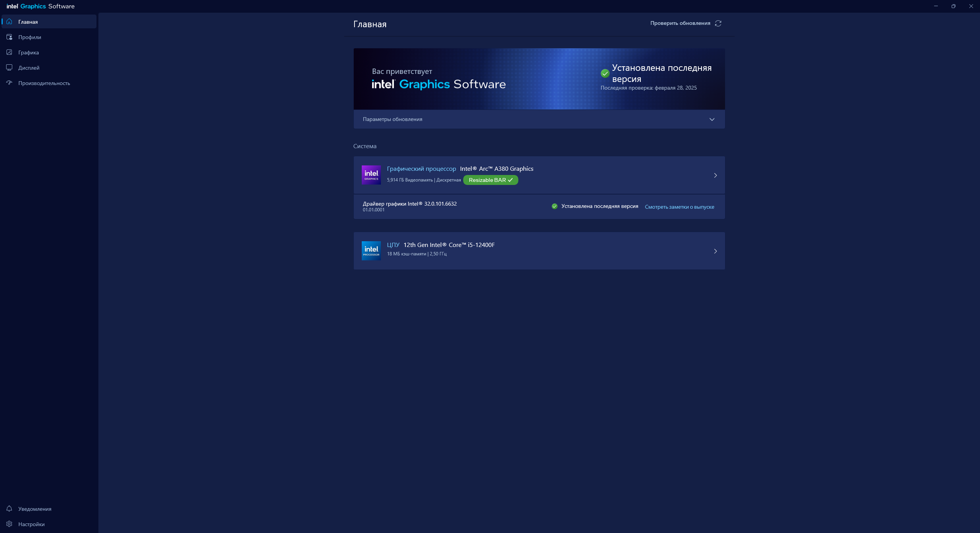This screenshot has height=533, width=980.
Task: Click the 18 МБ кэш-памяти text
Action: coord(406,254)
